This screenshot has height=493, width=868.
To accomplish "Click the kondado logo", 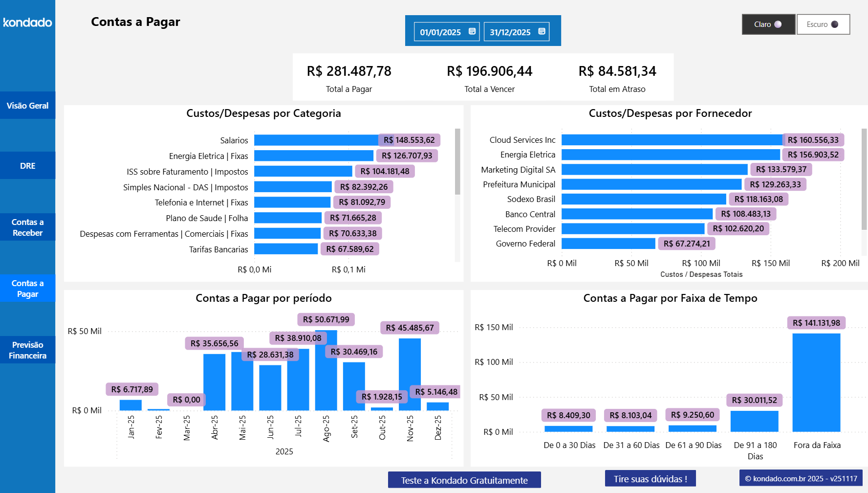I will point(27,22).
